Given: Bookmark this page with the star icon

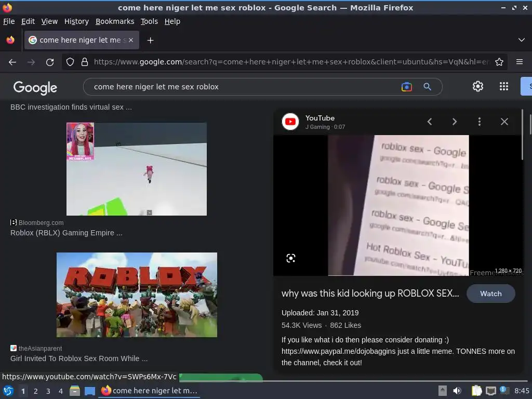Looking at the screenshot, I should (499, 62).
